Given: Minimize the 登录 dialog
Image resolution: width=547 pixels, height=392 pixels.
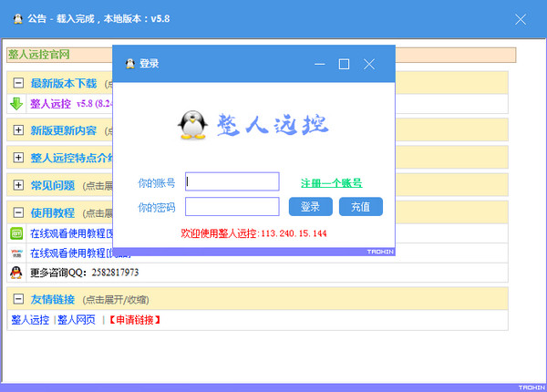Looking at the screenshot, I should 320,64.
